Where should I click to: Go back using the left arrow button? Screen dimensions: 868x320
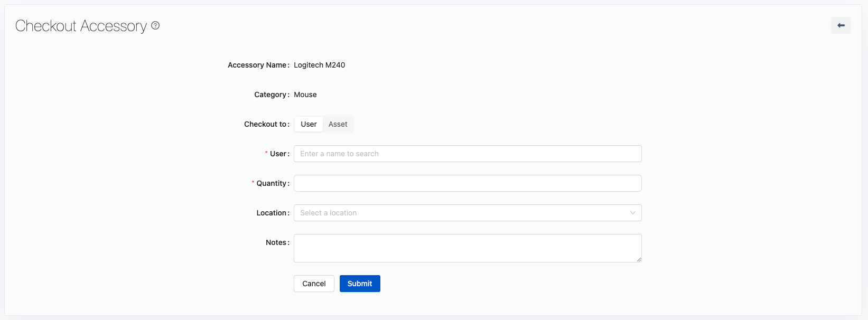click(841, 25)
